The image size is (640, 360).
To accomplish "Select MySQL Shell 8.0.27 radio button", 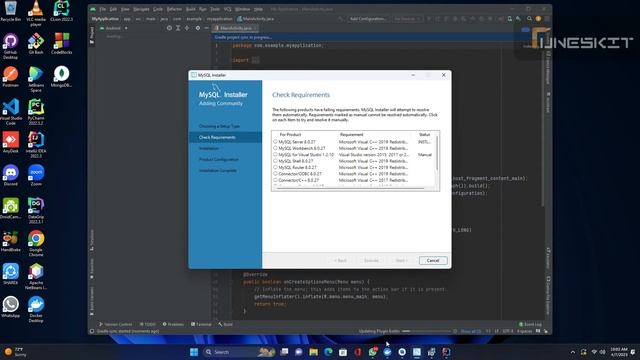I will tap(275, 161).
